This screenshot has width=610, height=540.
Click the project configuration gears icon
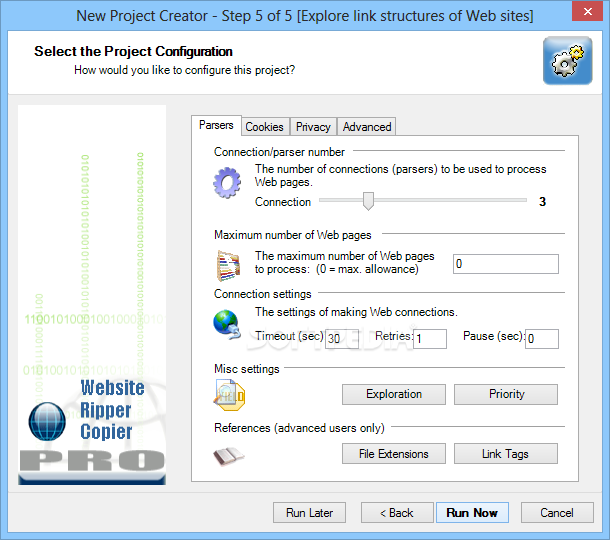568,61
